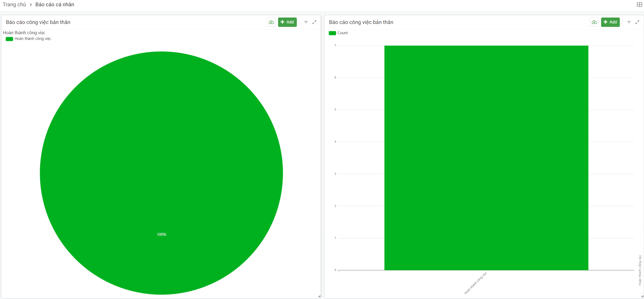Toggle the Count legend series
Screen dimensions: 644x299
click(332, 33)
